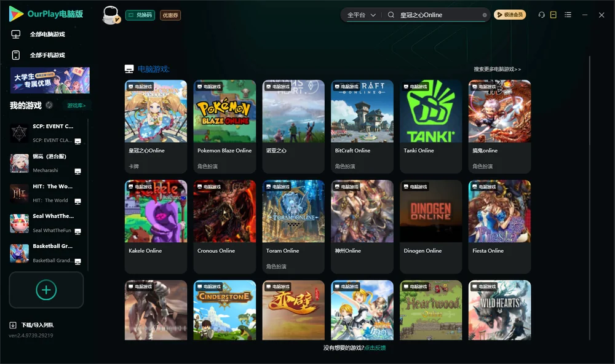Open the Wild Hearts game card
Image resolution: width=615 pixels, height=364 pixels.
point(499,310)
